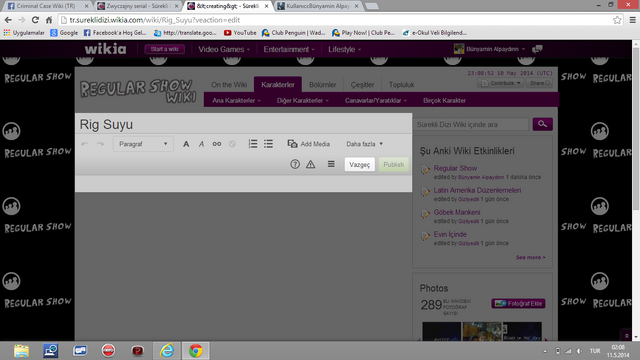Switch to the Zwyczajny serial tab
The image size is (640, 360).
[x=138, y=6]
